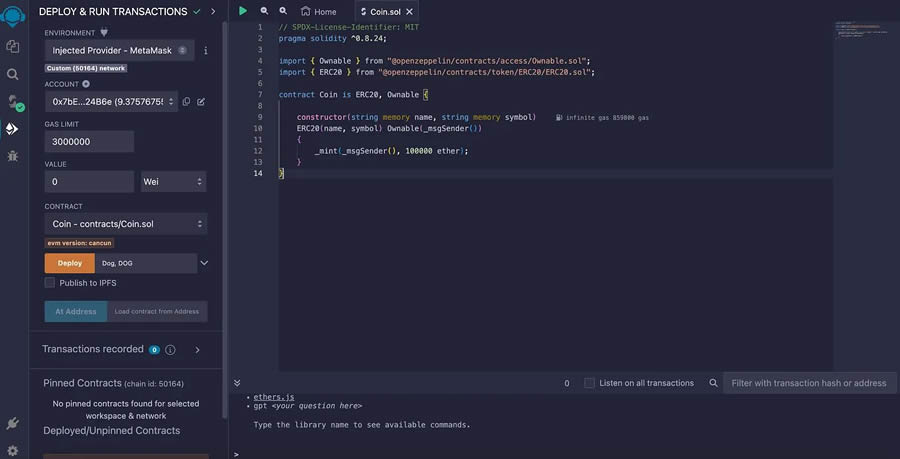900x459 pixels.
Task: Click Load contract from Address field
Action: [x=157, y=312]
